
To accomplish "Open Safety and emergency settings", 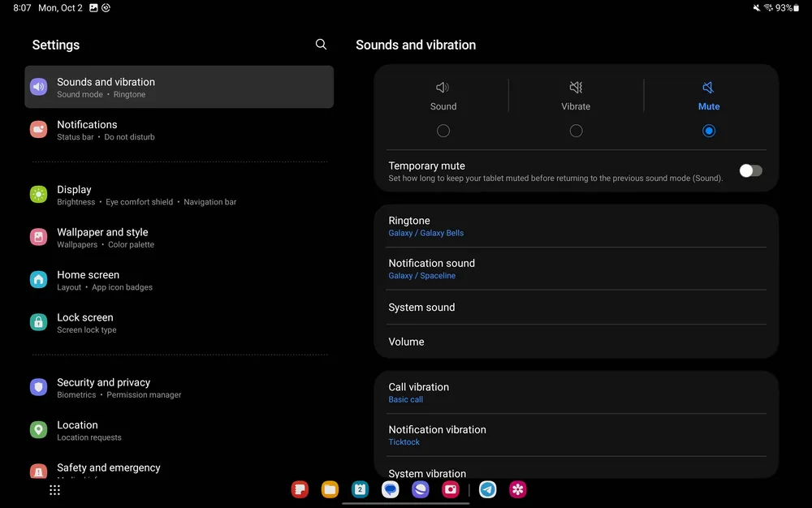I will (x=179, y=470).
